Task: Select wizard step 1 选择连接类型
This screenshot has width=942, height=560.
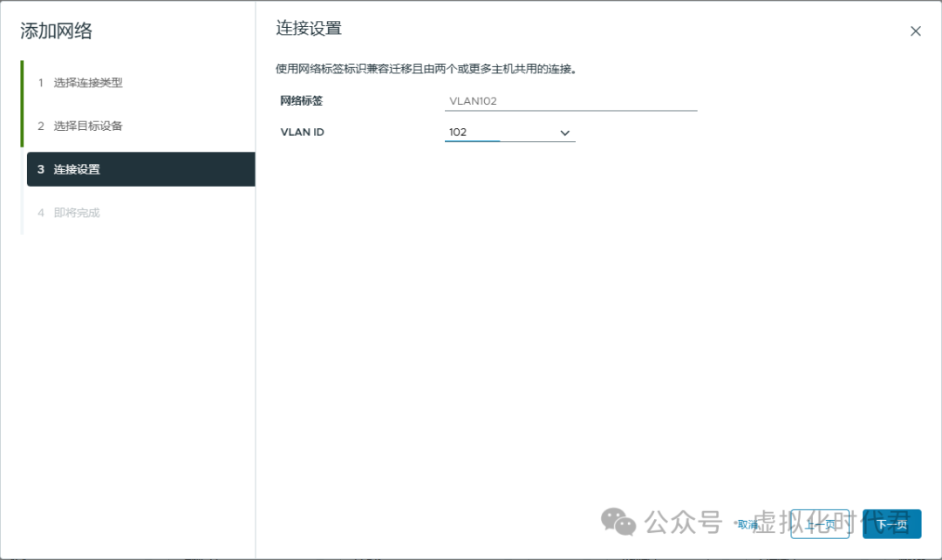Action: click(x=83, y=82)
